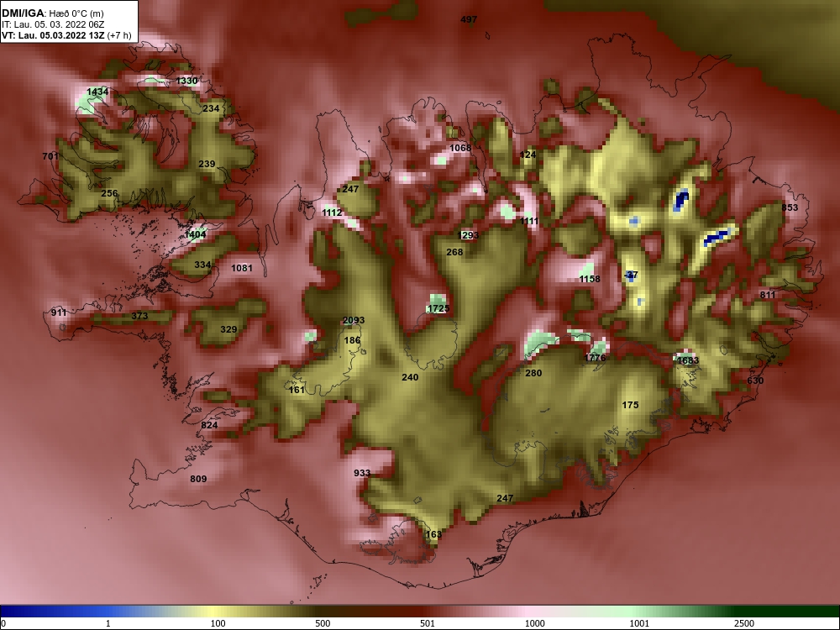Select the 1068 value in the north
The image size is (840, 630).
pos(460,148)
